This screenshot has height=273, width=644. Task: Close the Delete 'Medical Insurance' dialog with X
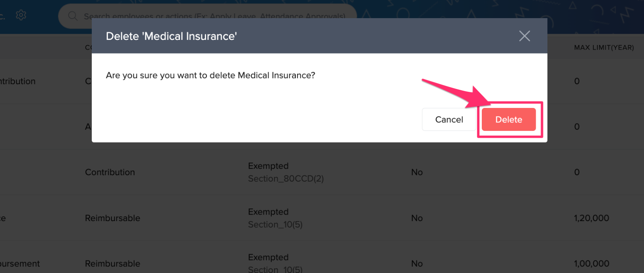point(524,36)
